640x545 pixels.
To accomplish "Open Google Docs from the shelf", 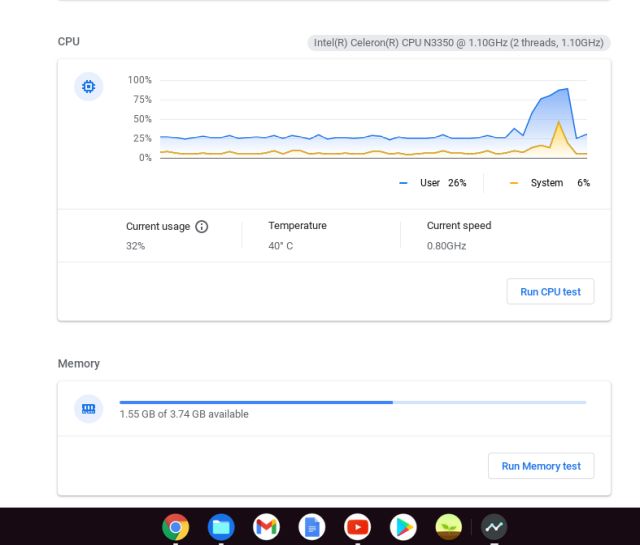I will (x=312, y=527).
